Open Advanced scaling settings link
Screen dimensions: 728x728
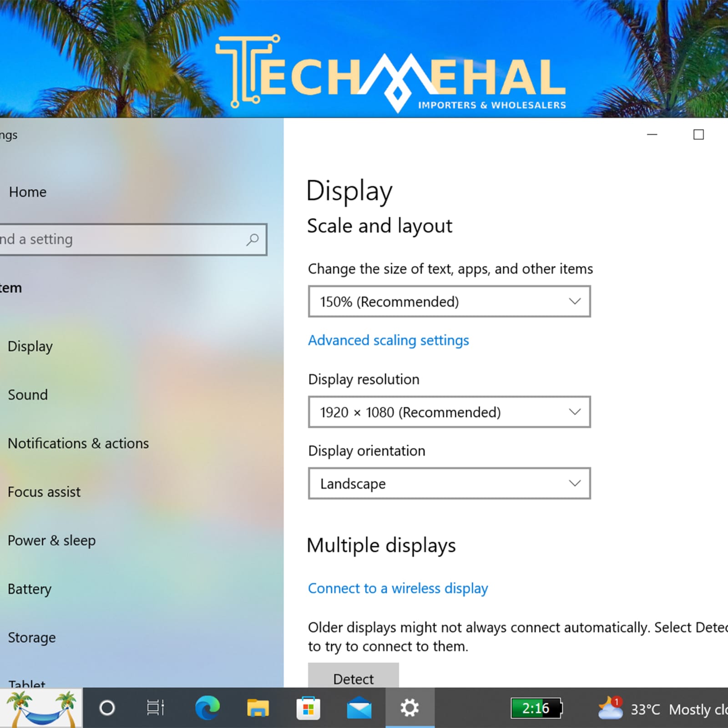389,340
